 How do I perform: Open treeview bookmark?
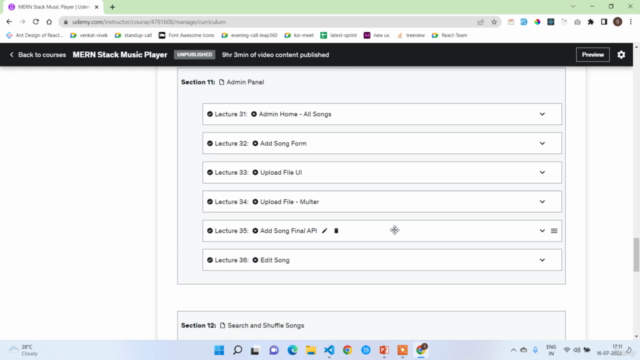[x=411, y=35]
